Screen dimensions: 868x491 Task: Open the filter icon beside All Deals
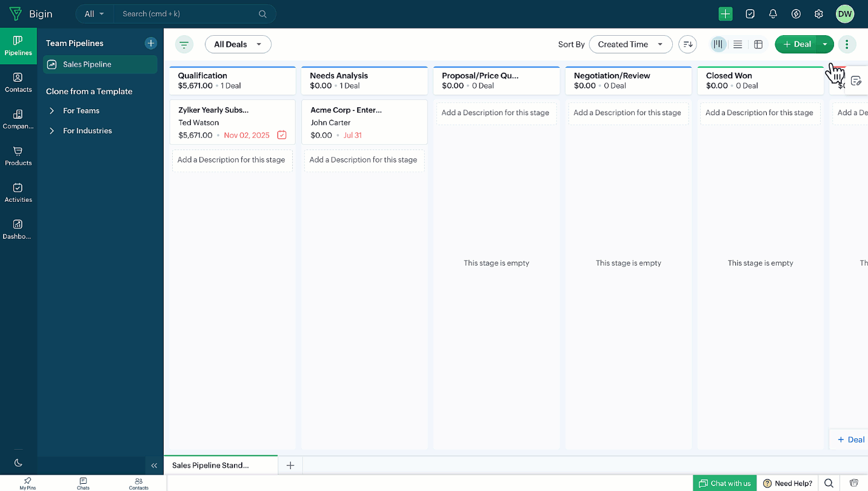click(x=184, y=44)
